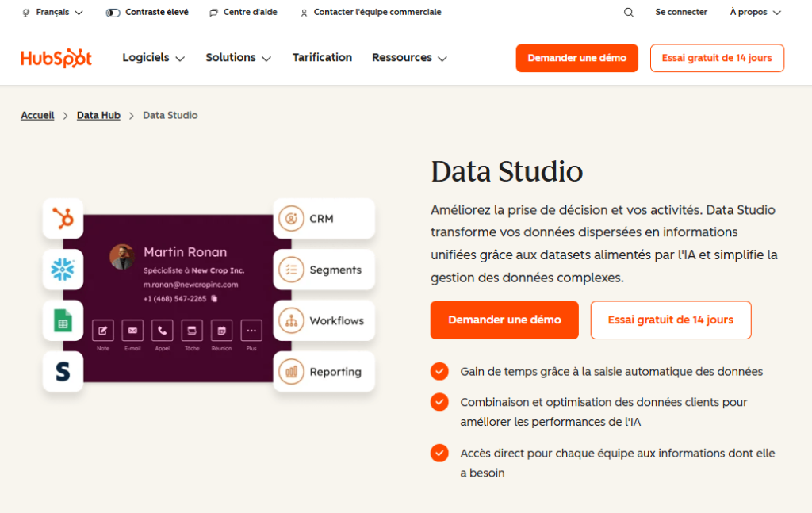Click Se connecter
The width and height of the screenshot is (812, 513).
coord(681,12)
